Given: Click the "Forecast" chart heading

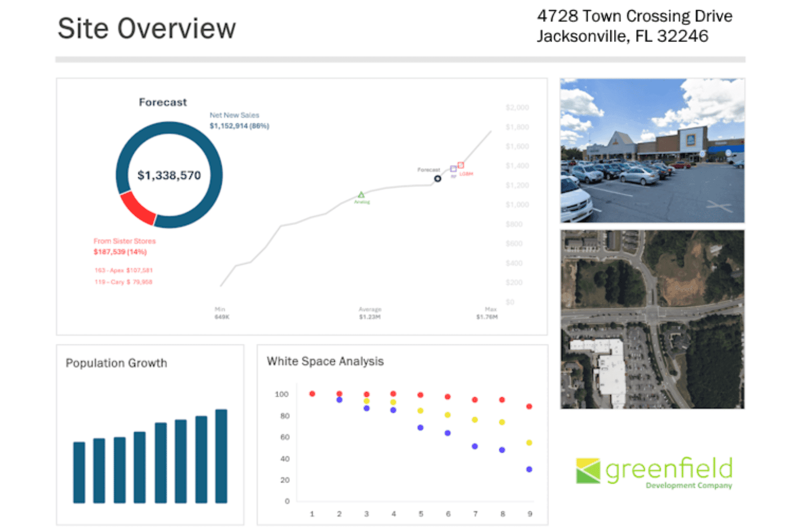Looking at the screenshot, I should (x=163, y=102).
